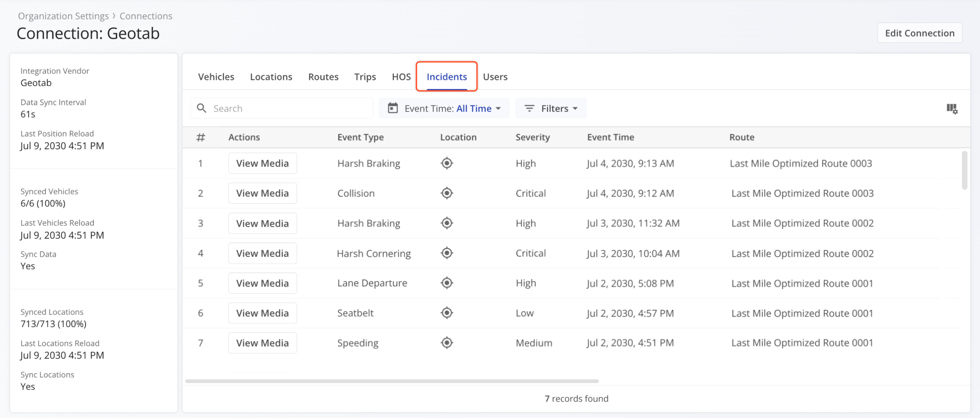The image size is (980, 418).
Task: Go to the Users tab
Action: coord(495,77)
